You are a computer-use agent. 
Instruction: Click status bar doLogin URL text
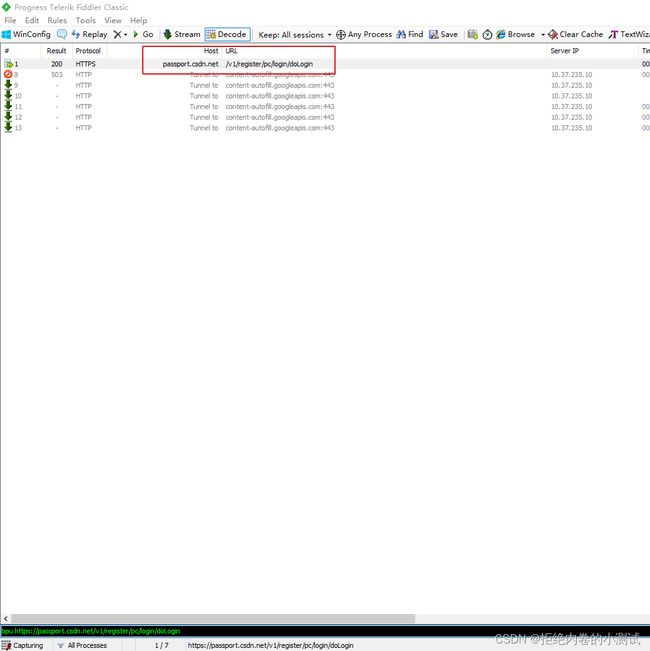point(270,646)
